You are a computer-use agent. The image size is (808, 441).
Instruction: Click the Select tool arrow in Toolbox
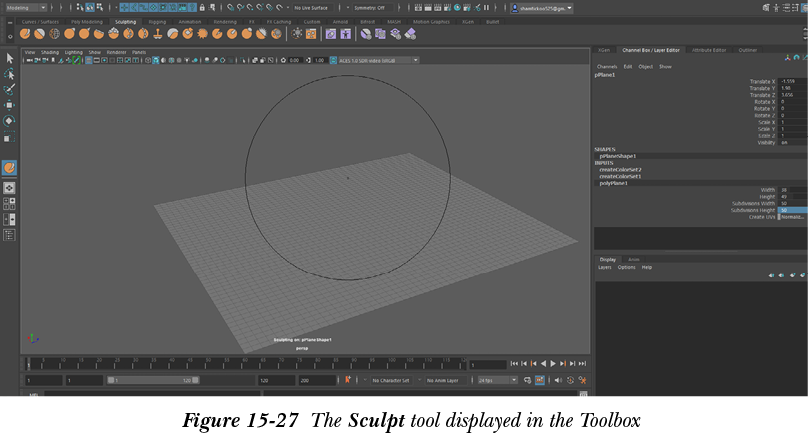point(9,59)
